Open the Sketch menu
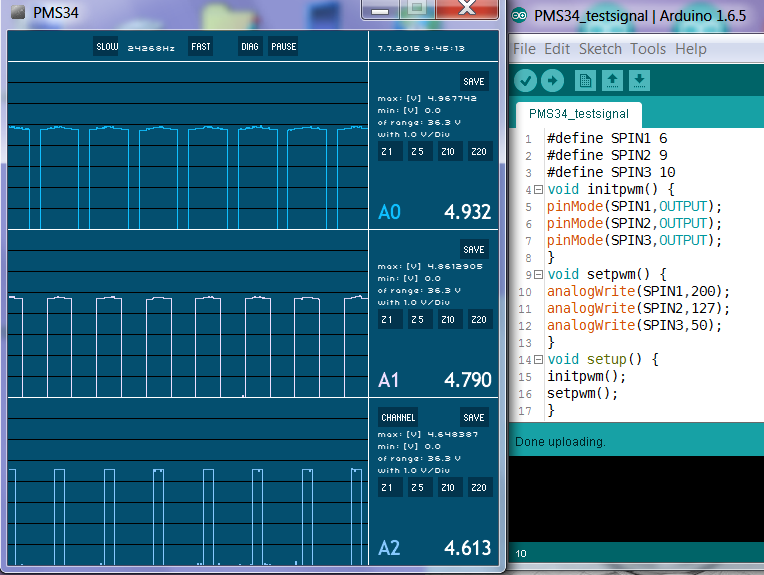Image resolution: width=764 pixels, height=575 pixels. pos(600,49)
